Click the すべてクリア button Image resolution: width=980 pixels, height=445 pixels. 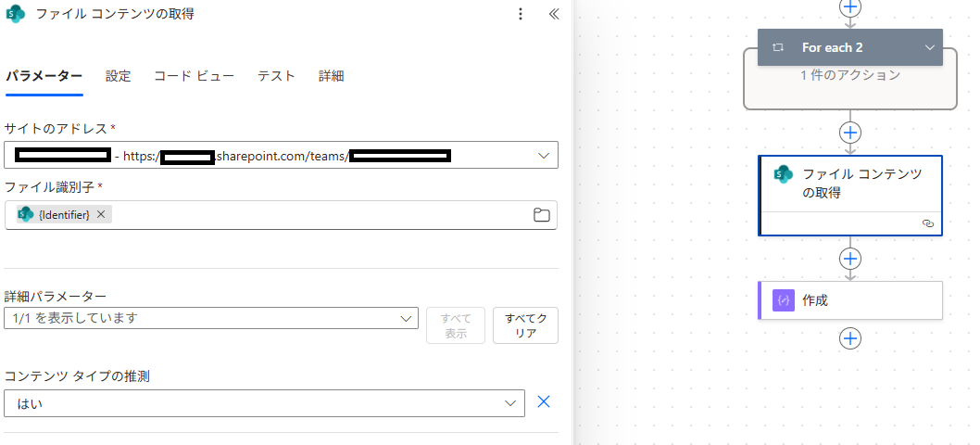point(525,325)
